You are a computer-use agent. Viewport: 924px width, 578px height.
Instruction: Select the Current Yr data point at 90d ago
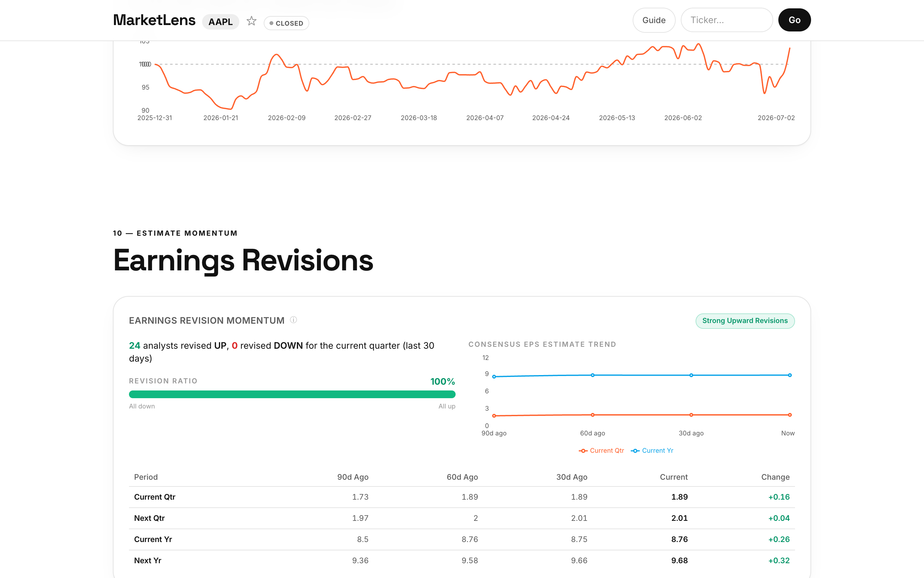tap(494, 377)
